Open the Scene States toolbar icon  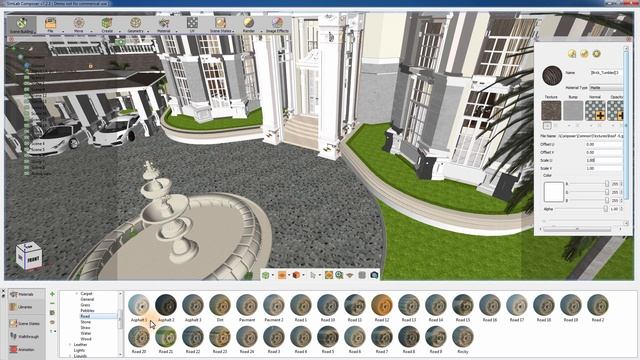coord(220,24)
